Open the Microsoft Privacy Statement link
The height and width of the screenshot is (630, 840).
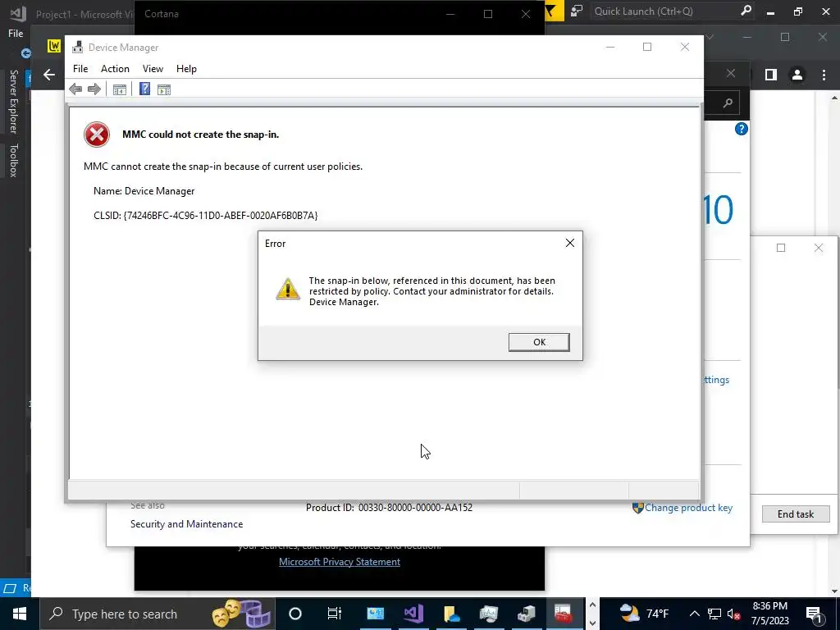pos(340,561)
